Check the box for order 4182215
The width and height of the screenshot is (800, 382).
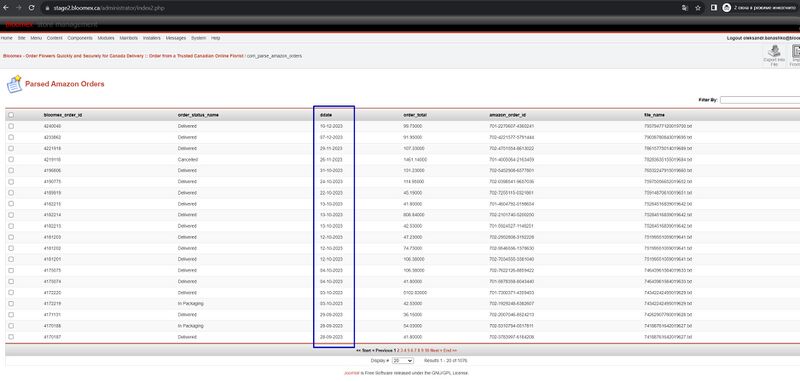11,204
